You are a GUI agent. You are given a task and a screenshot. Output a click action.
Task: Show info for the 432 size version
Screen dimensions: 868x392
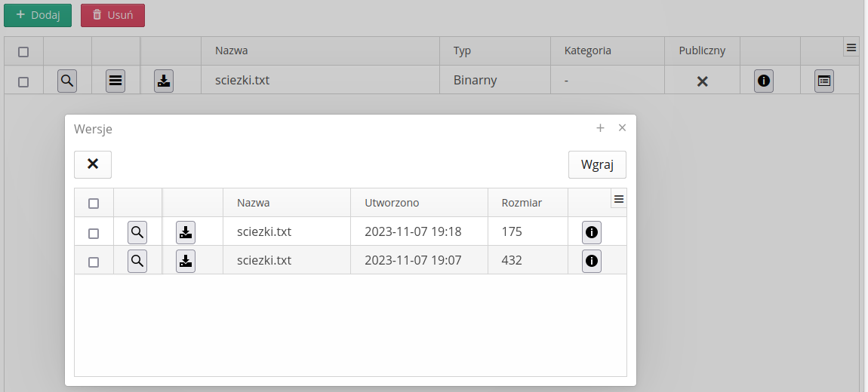click(592, 262)
